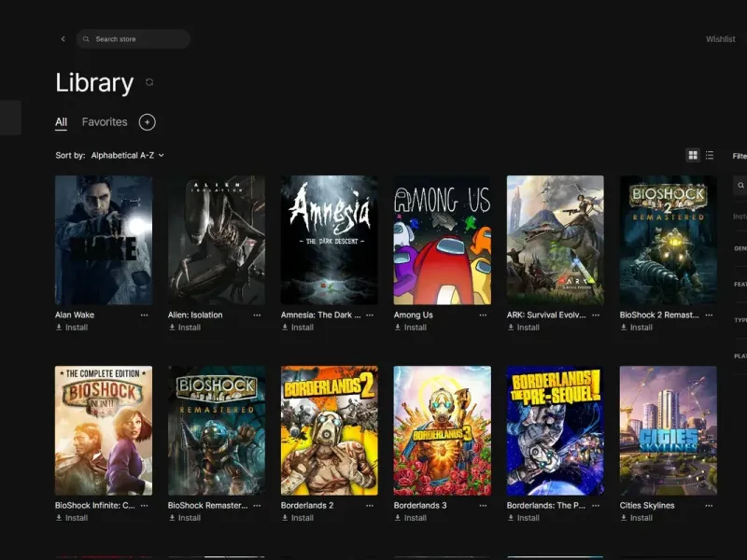Open options menu for Alan Wake

tap(144, 315)
